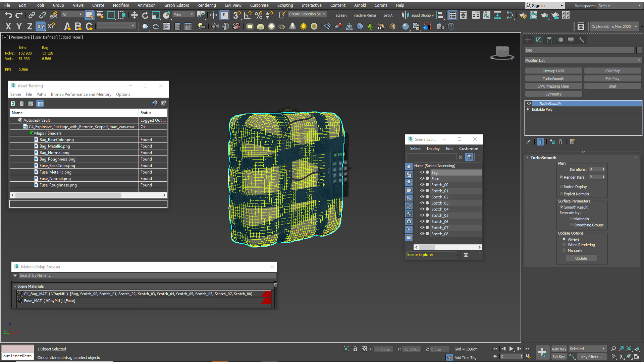Click the Pin Stack icon
644x362 pixels.
point(529,142)
